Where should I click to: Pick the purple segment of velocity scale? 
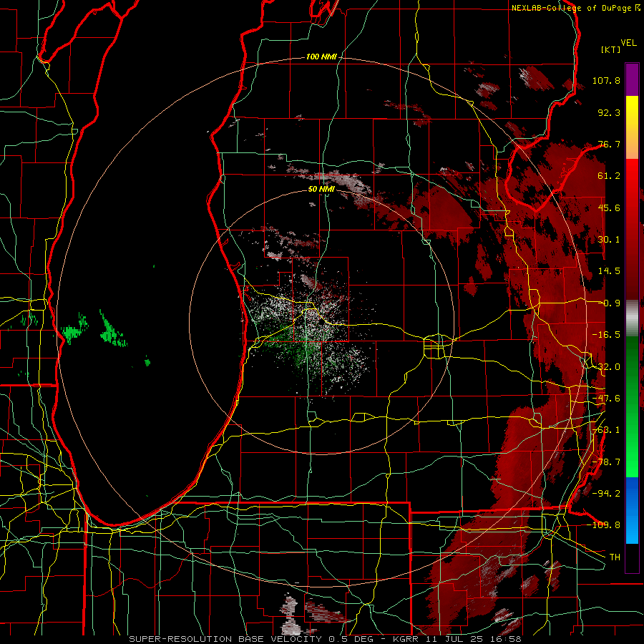pos(632,79)
